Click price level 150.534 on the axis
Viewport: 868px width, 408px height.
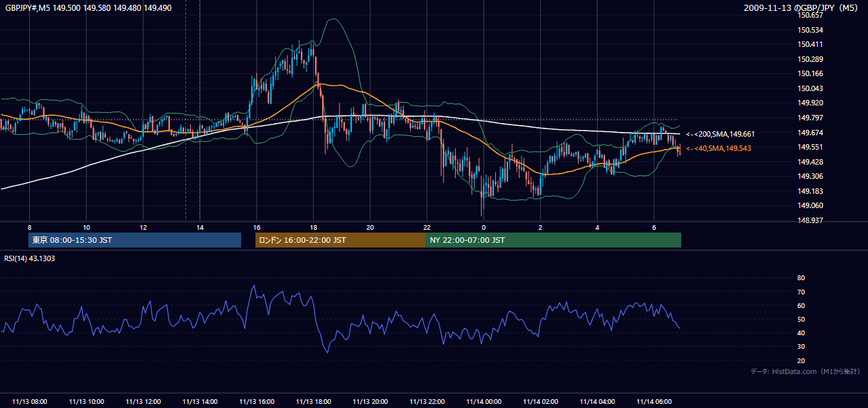[810, 30]
